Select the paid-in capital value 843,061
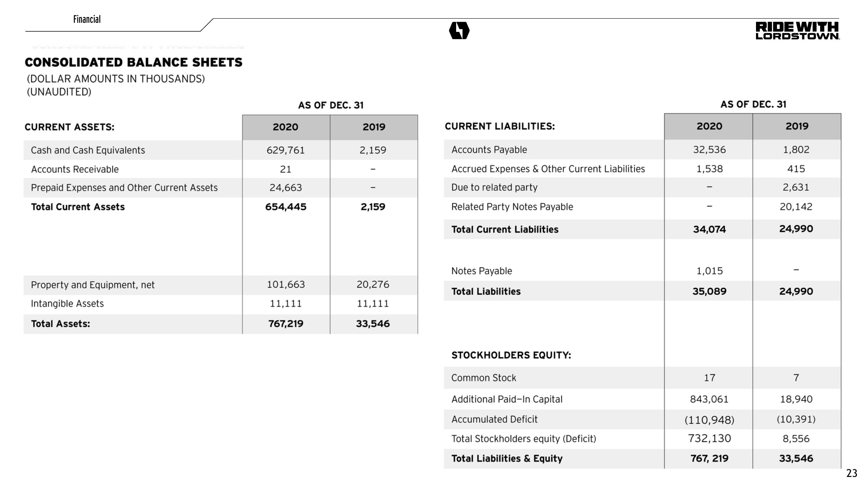The height and width of the screenshot is (488, 868). click(709, 400)
